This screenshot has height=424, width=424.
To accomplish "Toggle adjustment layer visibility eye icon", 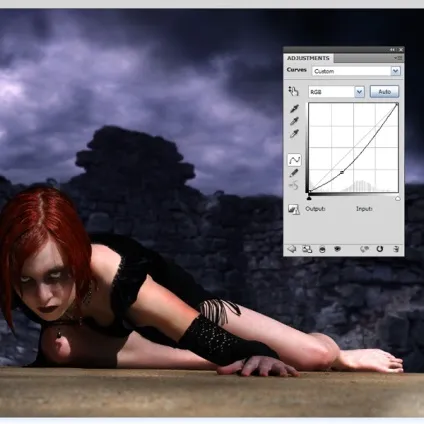I will (337, 249).
